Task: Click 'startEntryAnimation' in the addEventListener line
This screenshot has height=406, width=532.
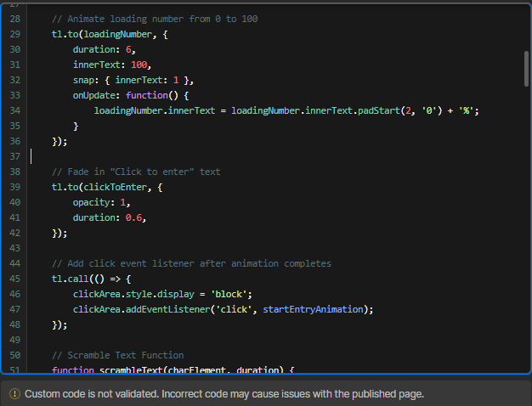Action: (313, 309)
